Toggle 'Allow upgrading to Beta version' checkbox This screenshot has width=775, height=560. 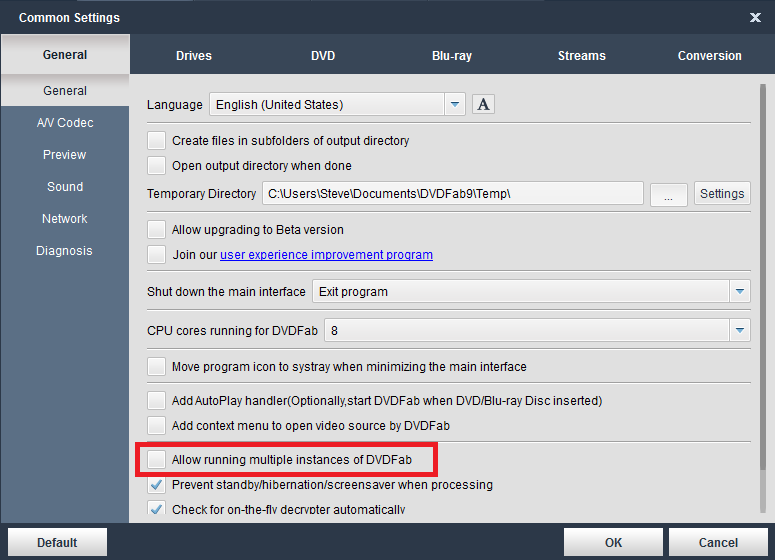pyautogui.click(x=156, y=229)
